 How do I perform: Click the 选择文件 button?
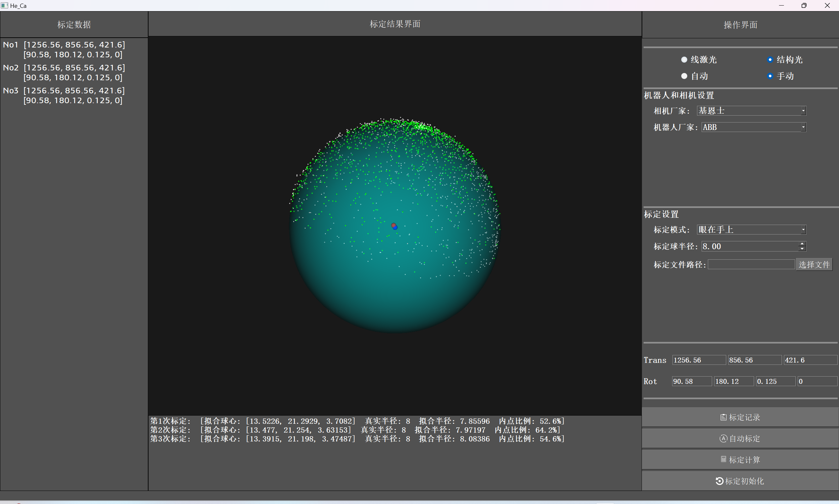point(814,265)
